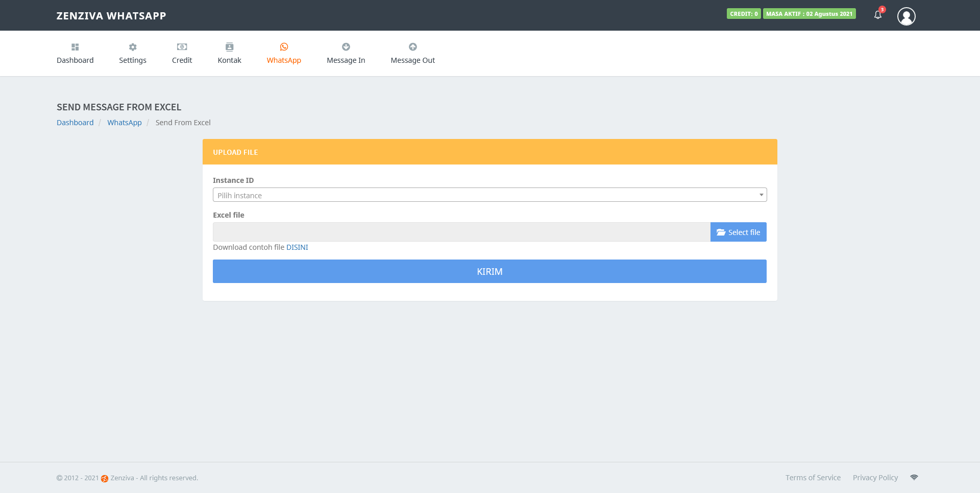Select the WhatsApp menu label
Viewport: 980px width, 493px height.
(284, 60)
